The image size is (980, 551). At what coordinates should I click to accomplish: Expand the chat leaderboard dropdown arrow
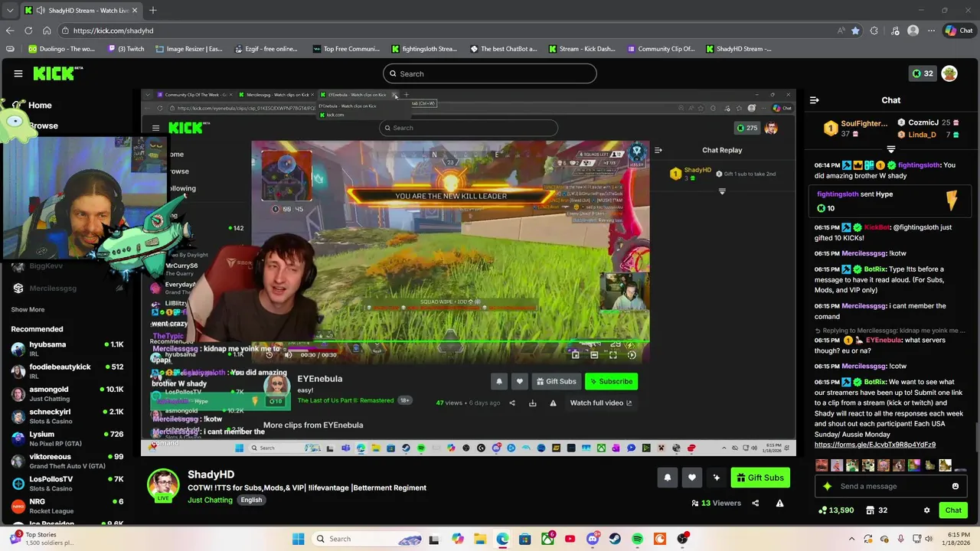pos(891,149)
